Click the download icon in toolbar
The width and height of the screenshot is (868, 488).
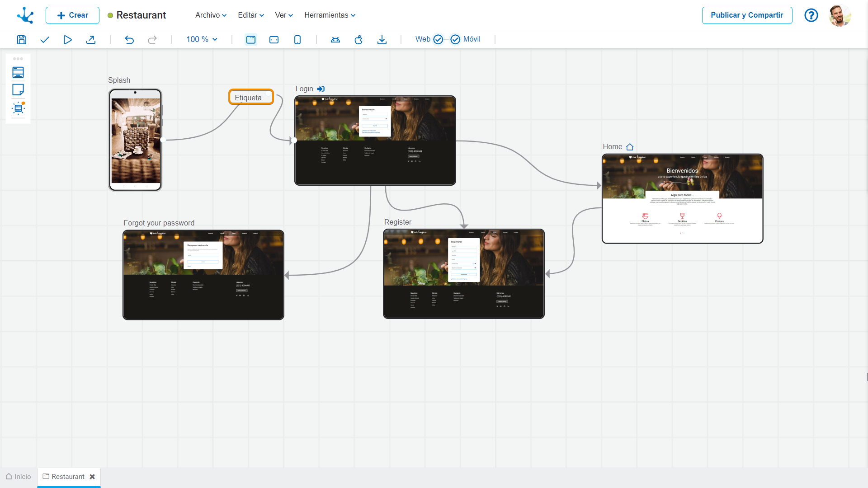pyautogui.click(x=382, y=39)
